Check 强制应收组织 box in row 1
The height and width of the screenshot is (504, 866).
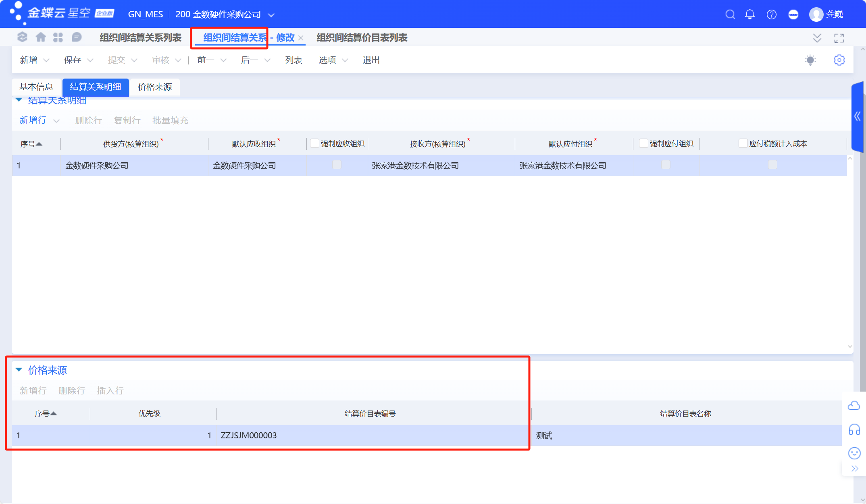point(337,165)
